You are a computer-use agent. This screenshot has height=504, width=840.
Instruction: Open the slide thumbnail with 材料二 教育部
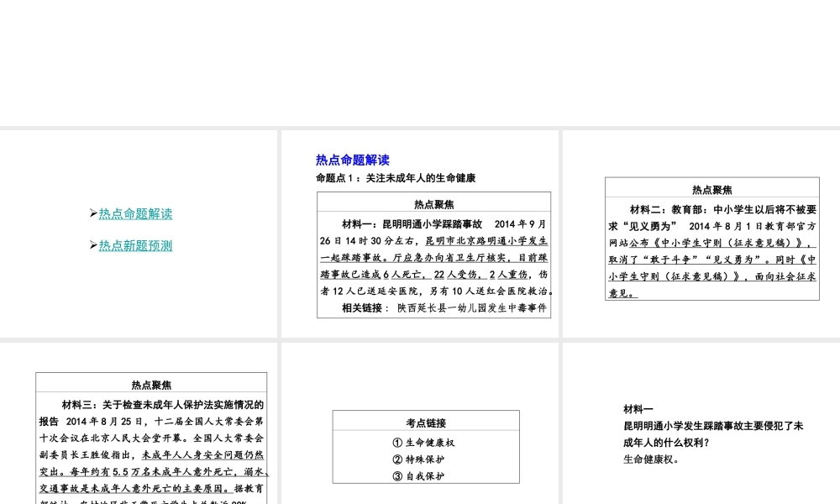click(701, 234)
